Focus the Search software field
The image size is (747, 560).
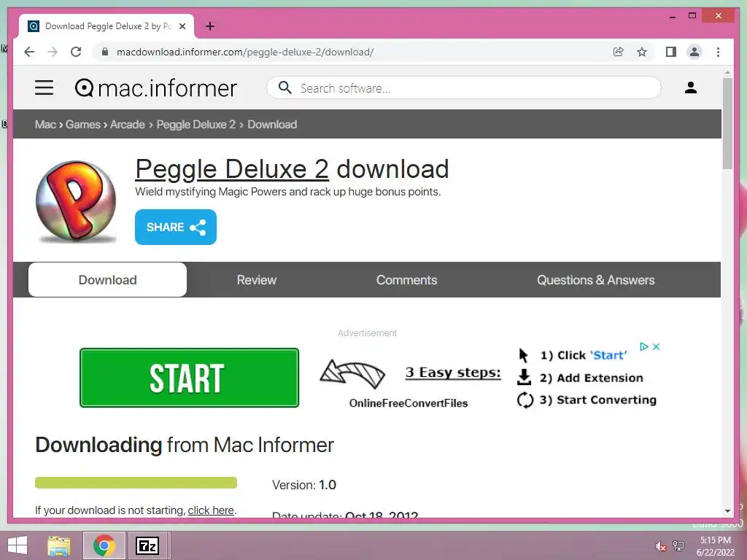click(463, 87)
